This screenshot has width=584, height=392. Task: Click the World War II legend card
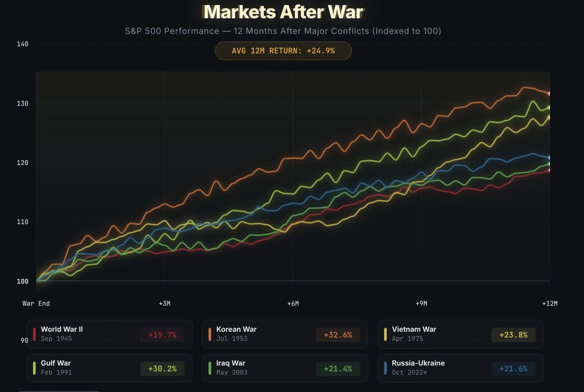[x=109, y=334]
